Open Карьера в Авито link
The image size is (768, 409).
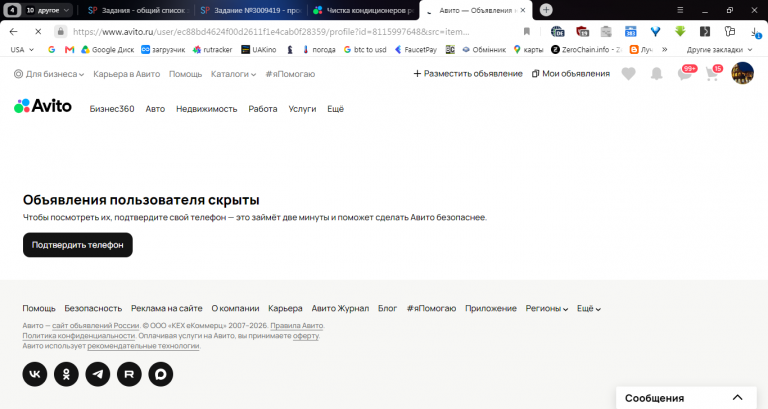tap(126, 74)
